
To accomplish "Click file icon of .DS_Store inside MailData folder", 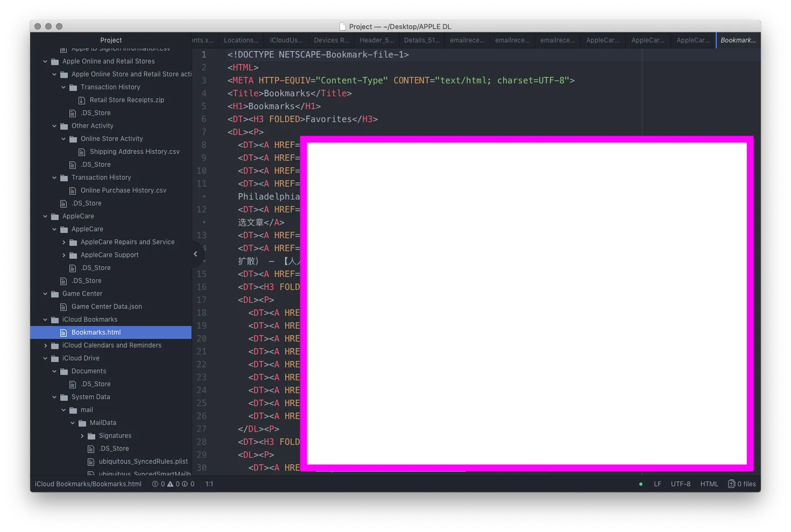I will [91, 449].
